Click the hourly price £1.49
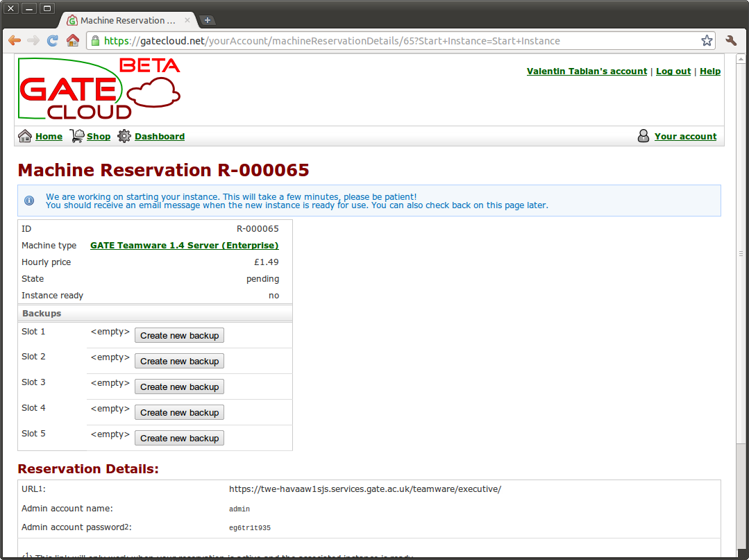The width and height of the screenshot is (749, 560). [267, 262]
